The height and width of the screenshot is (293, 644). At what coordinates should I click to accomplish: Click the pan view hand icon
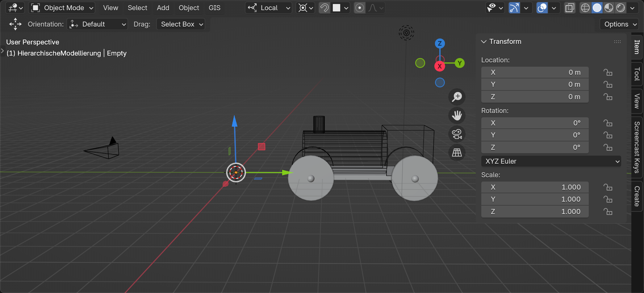coord(457,115)
